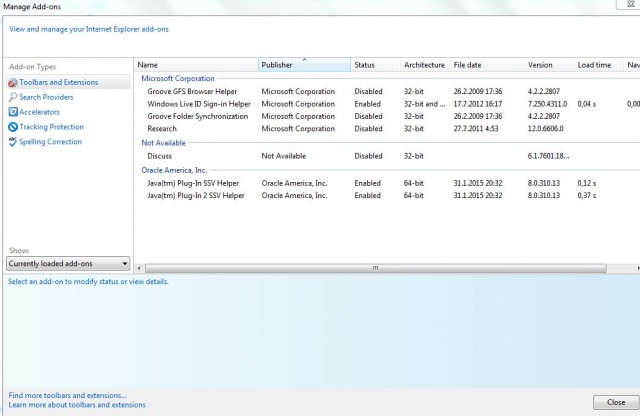
Task: Click the Load time column header
Action: point(598,65)
